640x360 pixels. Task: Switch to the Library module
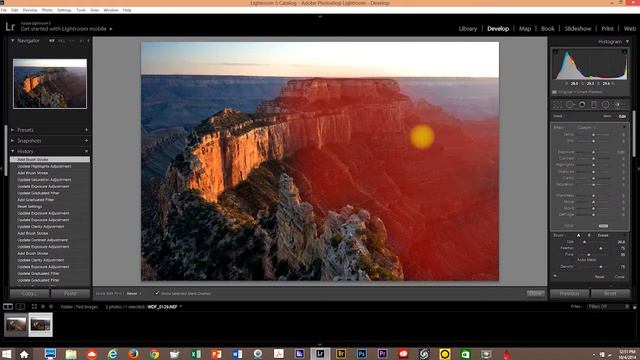click(467, 29)
